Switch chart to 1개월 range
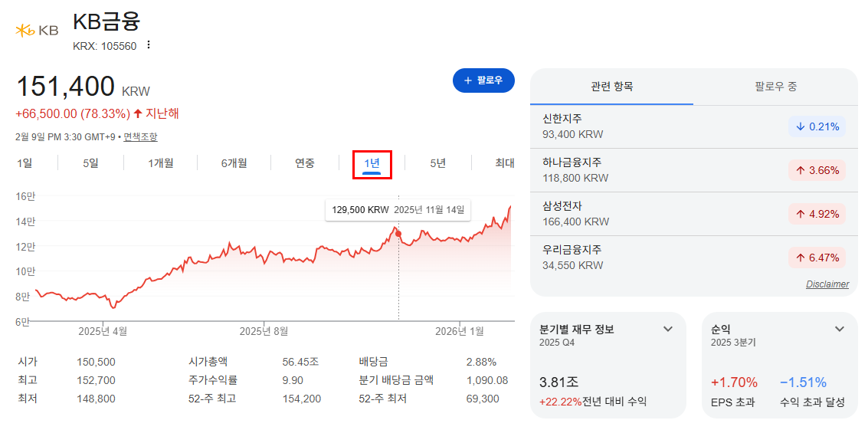 (161, 163)
